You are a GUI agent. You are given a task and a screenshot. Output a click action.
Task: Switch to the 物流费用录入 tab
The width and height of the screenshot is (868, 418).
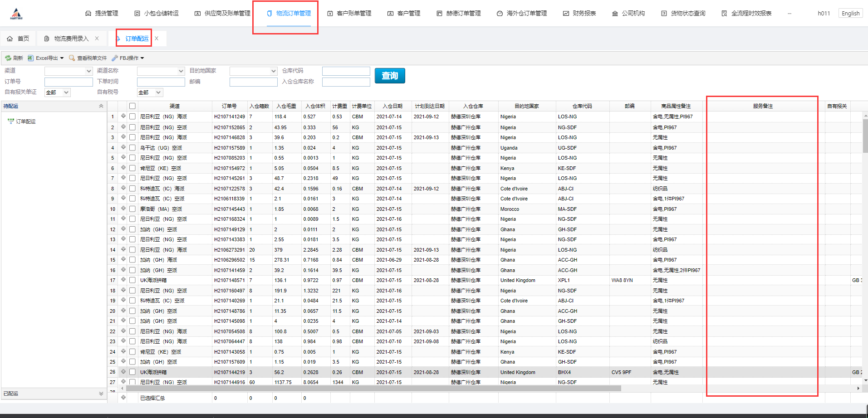pos(71,39)
